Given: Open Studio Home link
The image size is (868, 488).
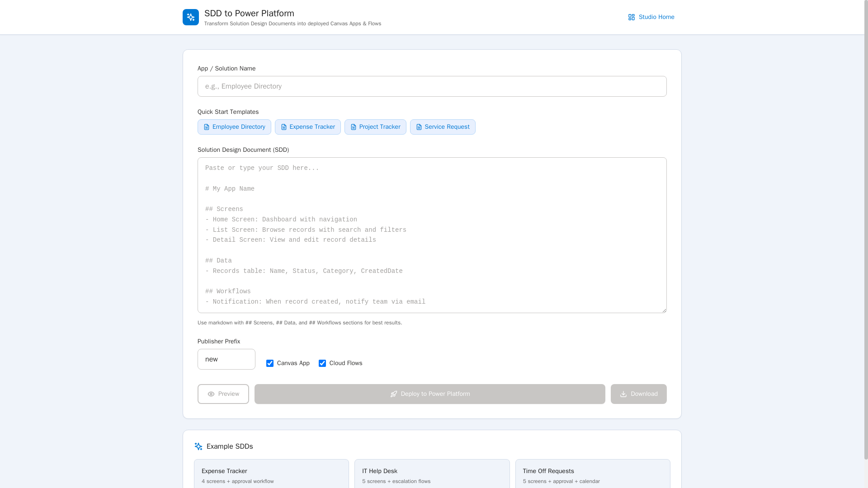Looking at the screenshot, I should coord(651,17).
